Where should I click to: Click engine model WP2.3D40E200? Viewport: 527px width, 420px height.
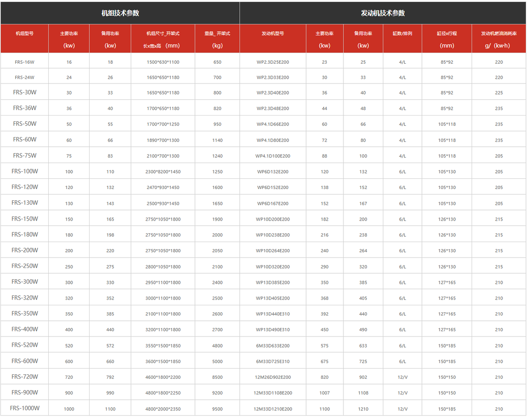pos(273,93)
